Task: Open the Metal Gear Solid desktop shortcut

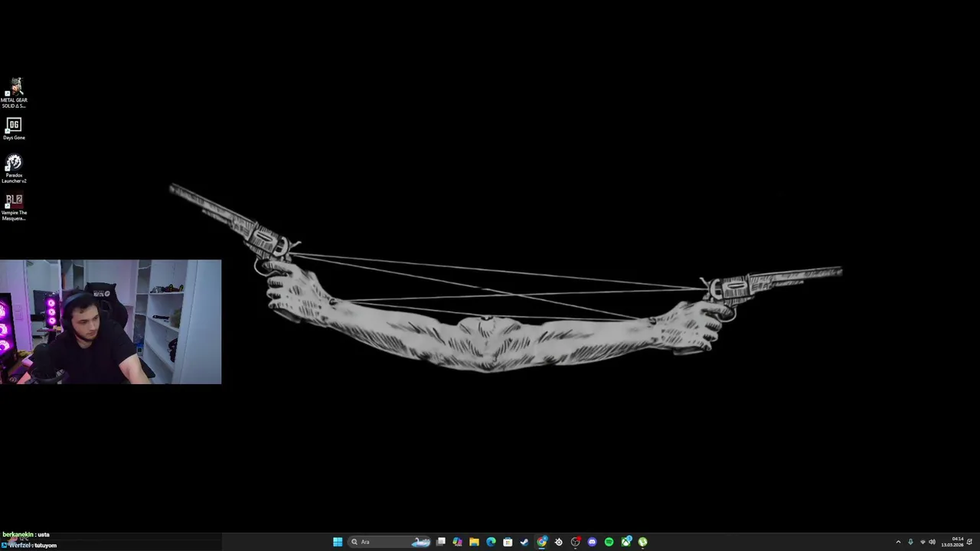Action: point(14,92)
